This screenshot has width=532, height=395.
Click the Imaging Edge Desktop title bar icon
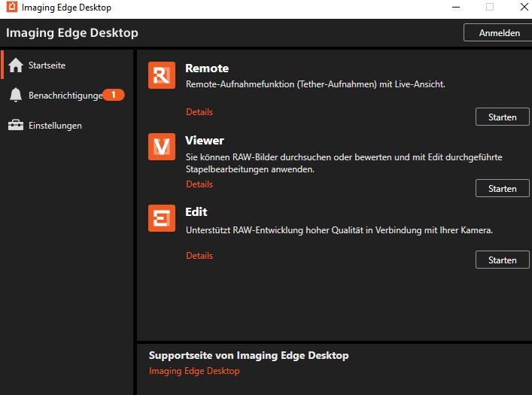point(12,7)
